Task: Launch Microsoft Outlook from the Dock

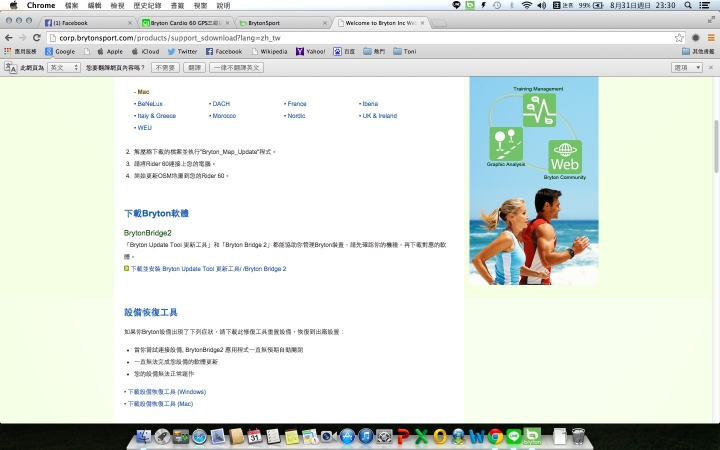Action: point(439,436)
